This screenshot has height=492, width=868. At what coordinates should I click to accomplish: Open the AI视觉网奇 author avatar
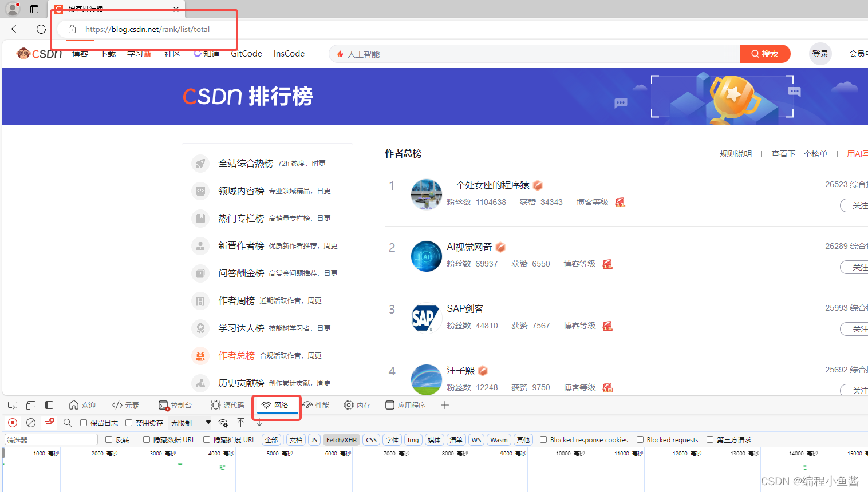pos(427,256)
